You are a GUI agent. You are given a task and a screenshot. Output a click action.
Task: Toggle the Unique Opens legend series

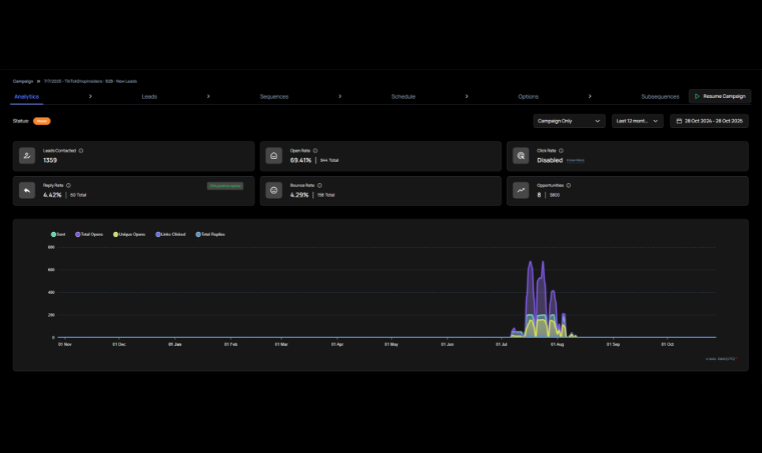[129, 234]
